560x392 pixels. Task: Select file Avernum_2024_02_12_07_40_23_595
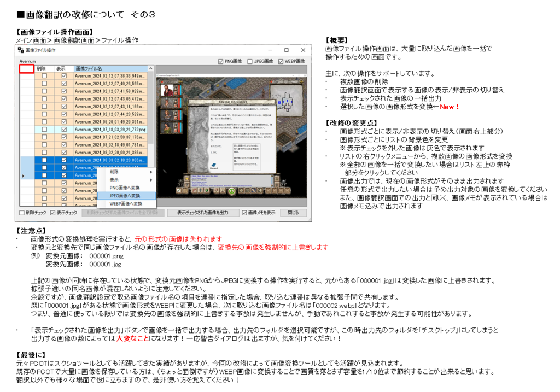click(x=110, y=84)
